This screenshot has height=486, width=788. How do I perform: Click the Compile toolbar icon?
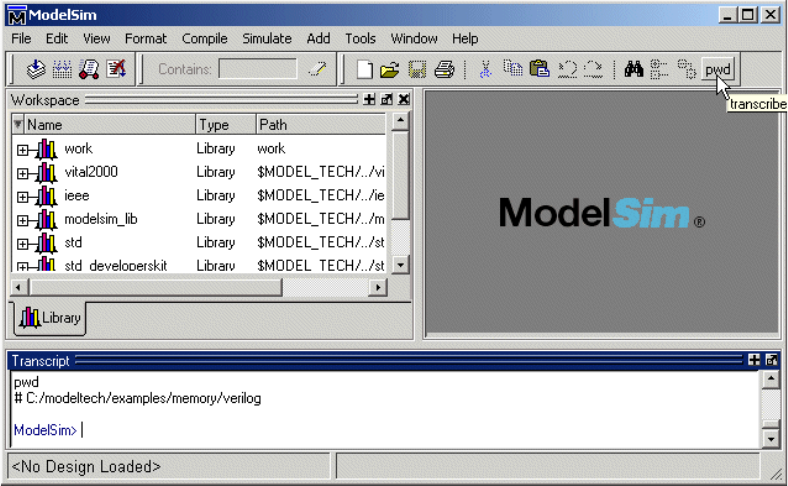point(36,69)
